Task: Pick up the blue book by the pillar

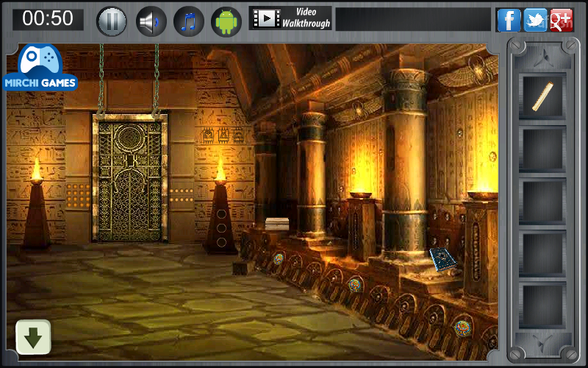Action: pyautogui.click(x=442, y=259)
